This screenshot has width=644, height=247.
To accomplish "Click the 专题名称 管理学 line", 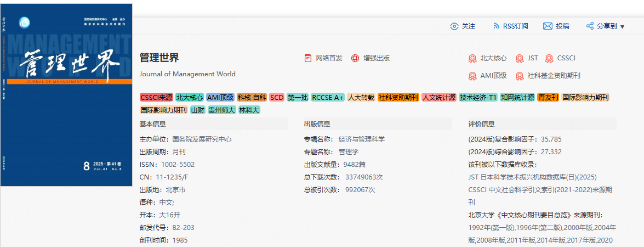I will (332, 152).
